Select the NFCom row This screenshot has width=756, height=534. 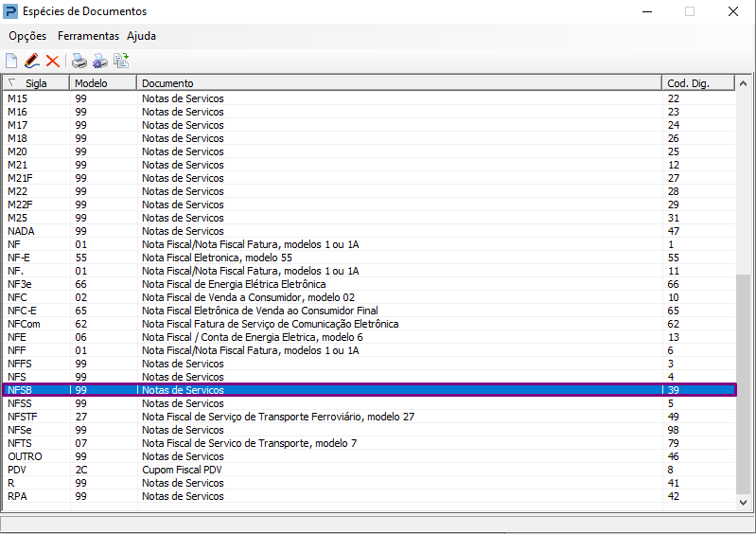click(369, 324)
